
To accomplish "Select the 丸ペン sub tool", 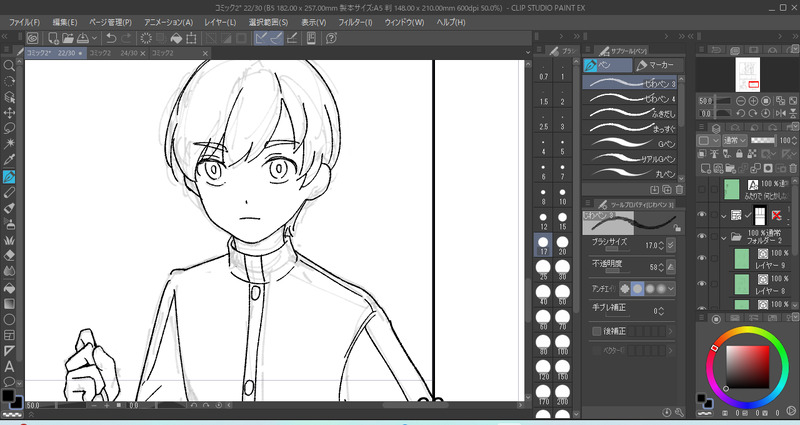I will tap(630, 174).
